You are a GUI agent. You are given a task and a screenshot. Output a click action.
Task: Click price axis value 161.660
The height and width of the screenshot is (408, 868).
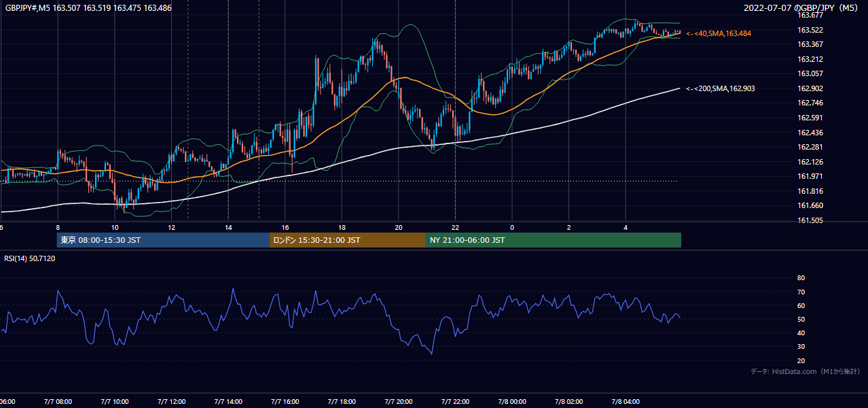(x=810, y=206)
